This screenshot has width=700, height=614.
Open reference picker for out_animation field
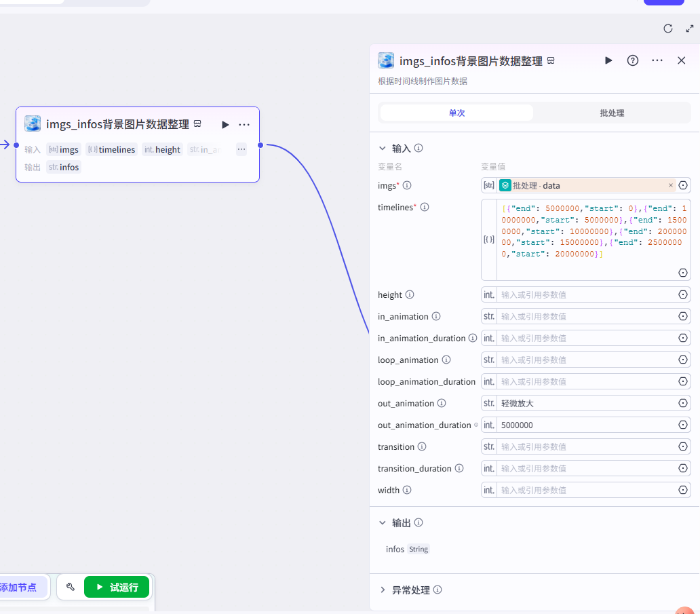[683, 403]
